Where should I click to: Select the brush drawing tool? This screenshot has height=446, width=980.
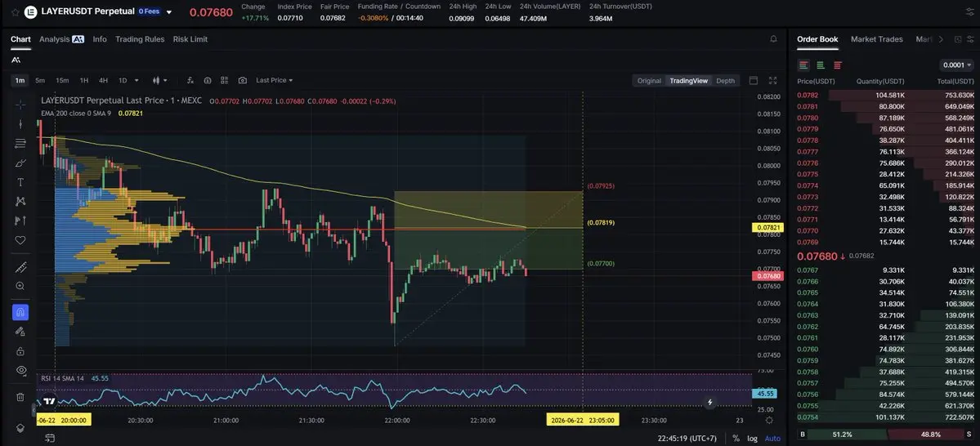(20, 163)
